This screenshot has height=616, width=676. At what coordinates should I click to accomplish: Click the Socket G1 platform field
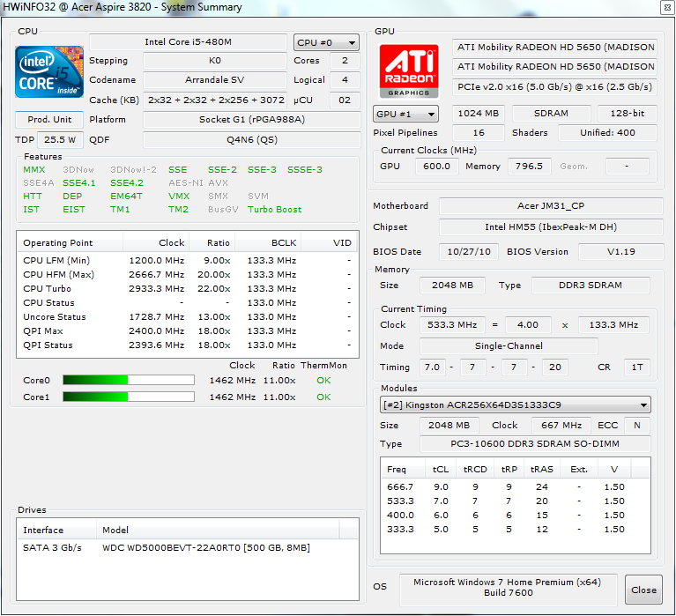coord(252,119)
